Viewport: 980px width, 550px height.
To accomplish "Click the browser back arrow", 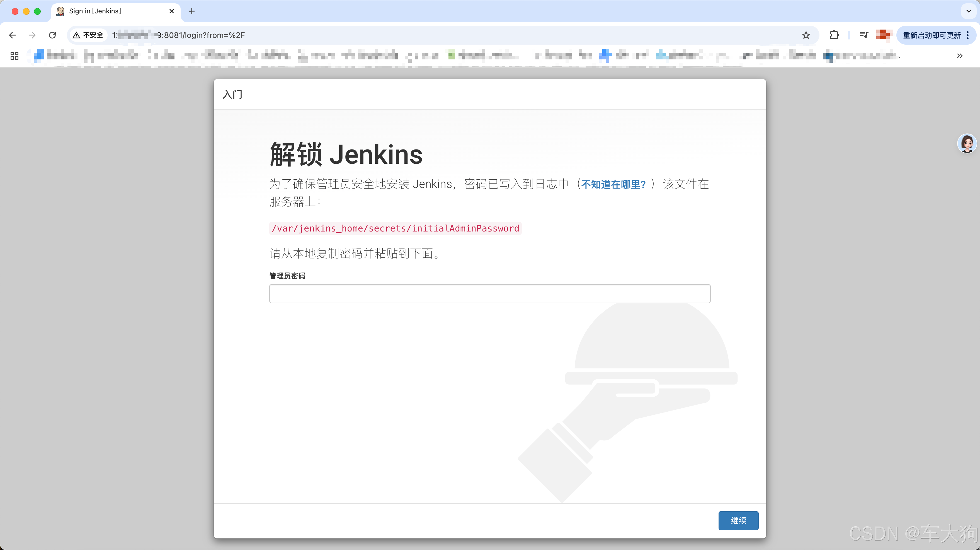I will [x=12, y=35].
